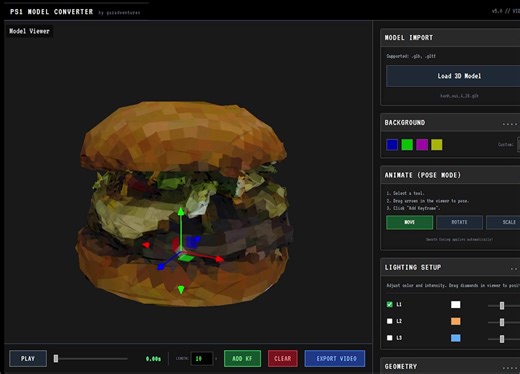Click the red CLEAR button

click(x=283, y=359)
